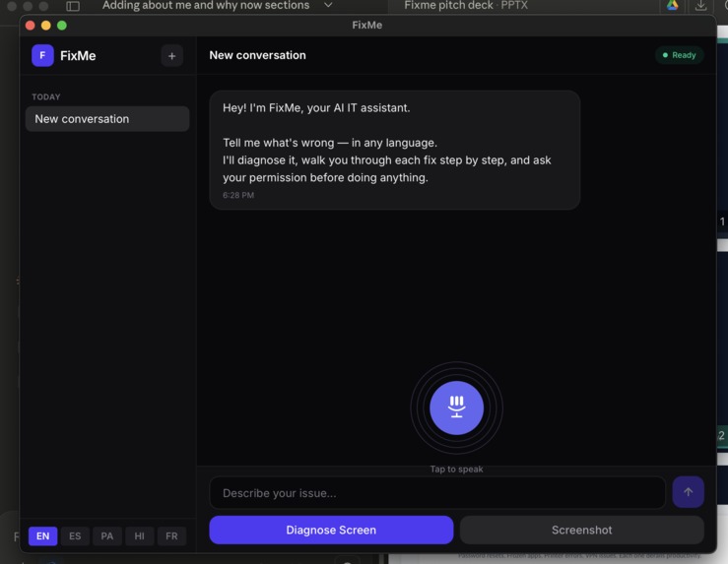Viewport: 728px width, 564px height.
Task: Open the 'New conversation' sidebar entry
Action: click(x=107, y=119)
